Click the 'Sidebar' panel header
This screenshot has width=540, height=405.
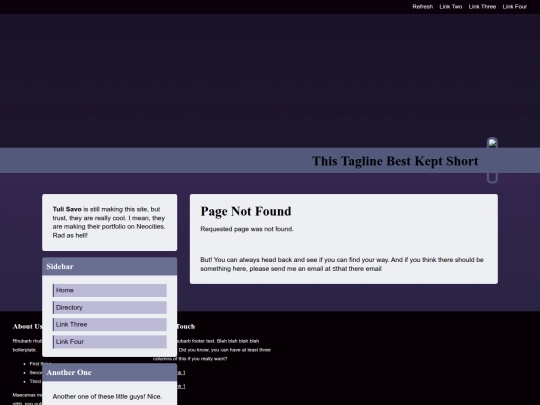[x=110, y=266]
